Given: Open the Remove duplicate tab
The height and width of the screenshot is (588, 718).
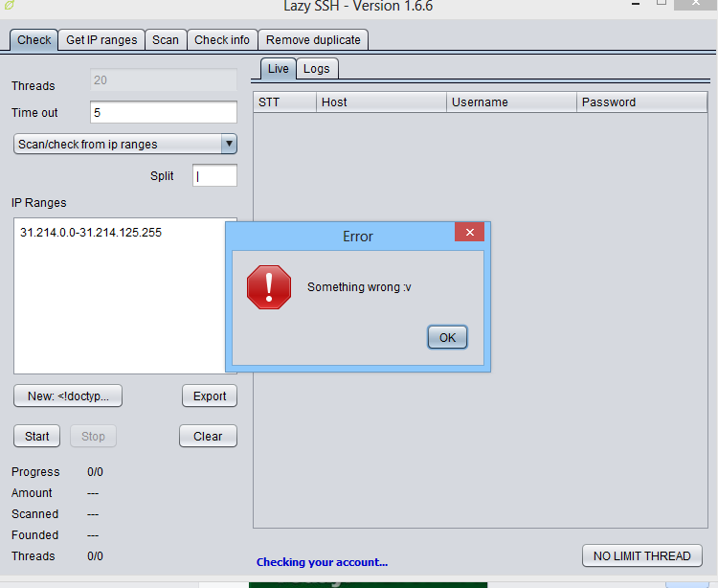Looking at the screenshot, I should coord(313,40).
